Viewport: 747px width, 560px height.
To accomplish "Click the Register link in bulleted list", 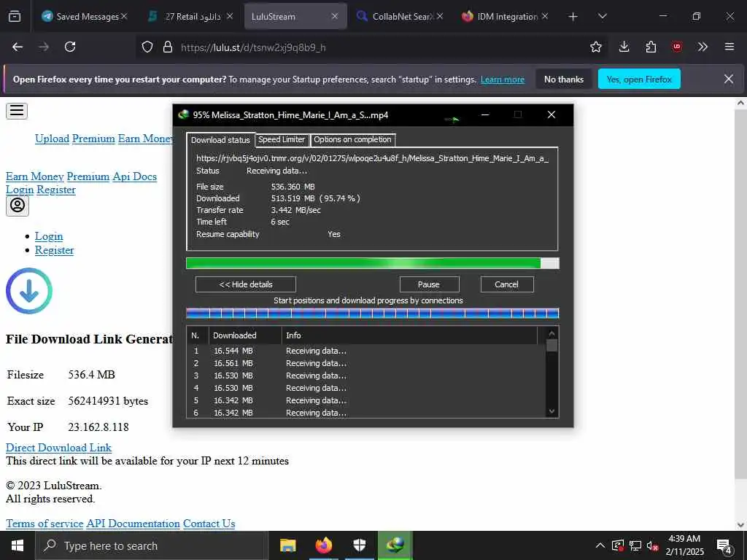I will click(54, 250).
